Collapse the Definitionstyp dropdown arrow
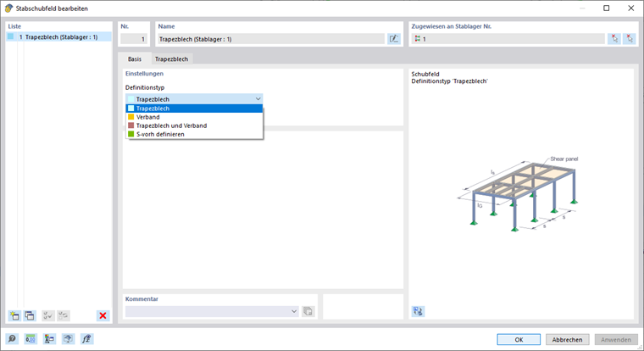This screenshot has height=351, width=644. click(x=258, y=99)
